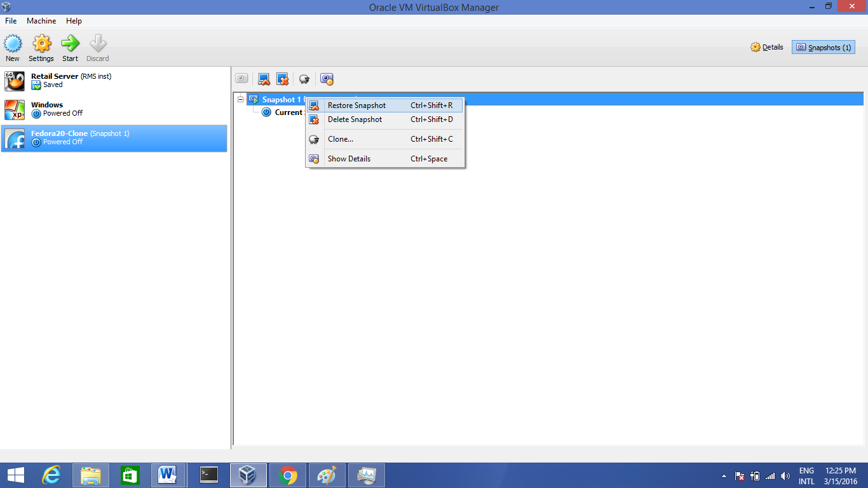Select the Snapshot 1 tree row

click(556, 99)
